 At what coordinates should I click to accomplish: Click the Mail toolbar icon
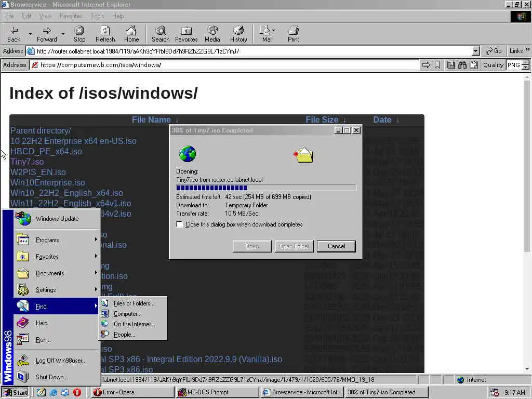tap(265, 31)
